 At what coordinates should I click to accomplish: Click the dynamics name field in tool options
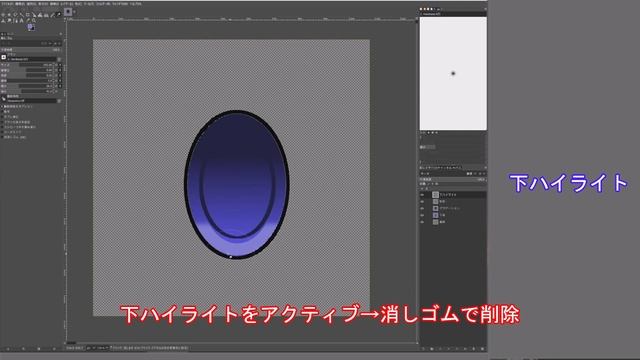32,101
